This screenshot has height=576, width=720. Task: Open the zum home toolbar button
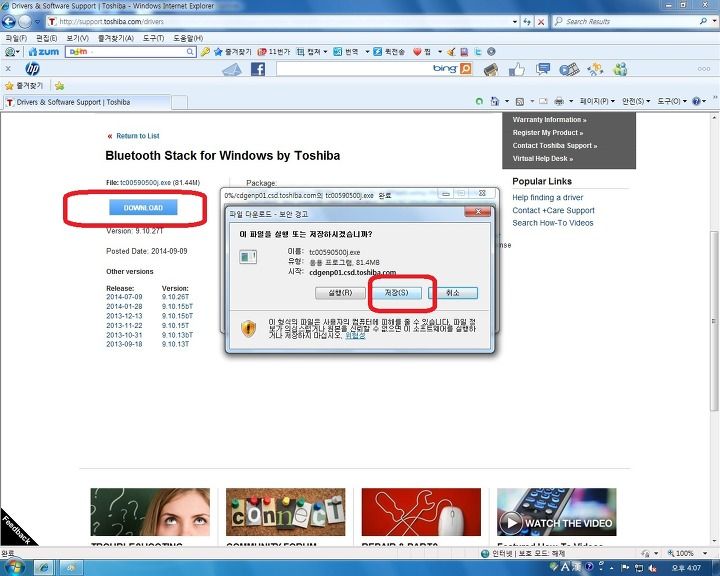click(44, 52)
